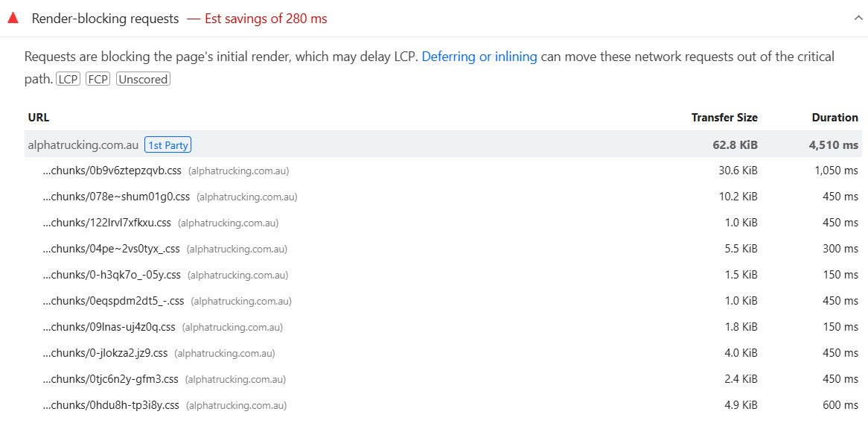This screenshot has width=868, height=426.
Task: Open the 0eqspdm2dt5_-.css chunk URL
Action: point(113,301)
